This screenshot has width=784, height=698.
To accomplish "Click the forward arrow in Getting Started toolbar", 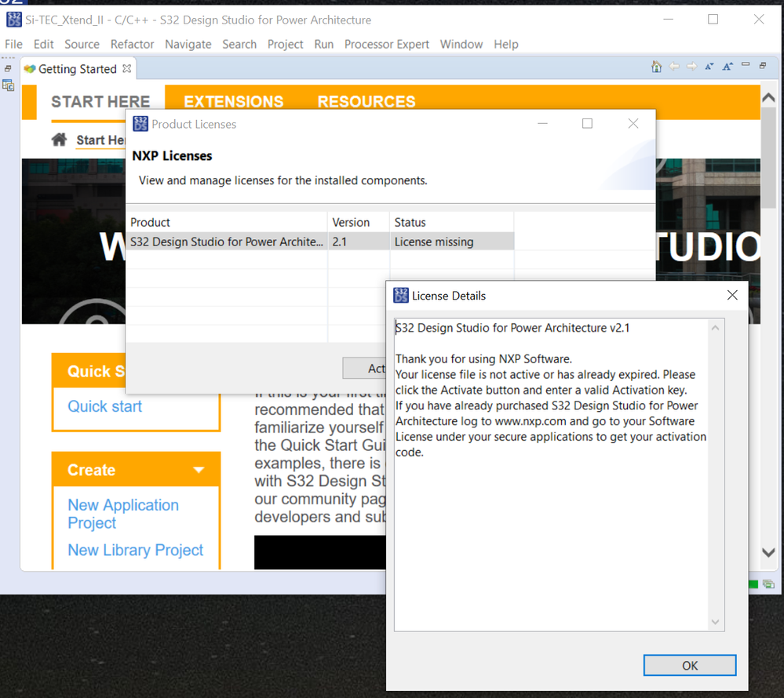I will point(692,67).
